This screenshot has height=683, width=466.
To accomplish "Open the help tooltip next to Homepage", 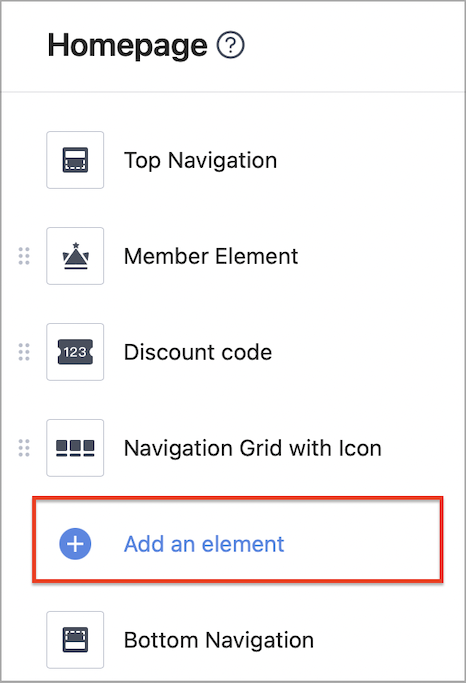I will (x=230, y=45).
